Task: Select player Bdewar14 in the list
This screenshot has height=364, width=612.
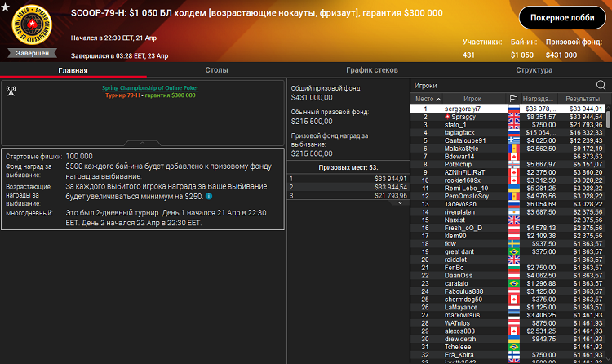Action: 508,156
